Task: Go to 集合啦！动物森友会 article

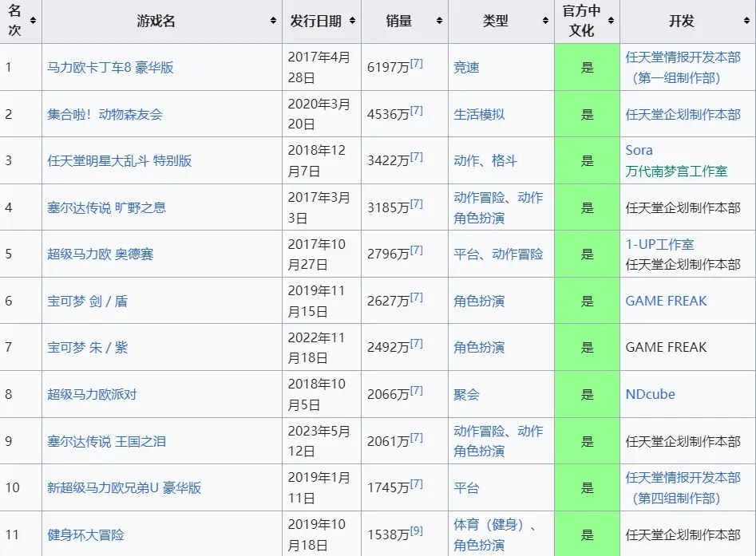Action: pyautogui.click(x=105, y=114)
